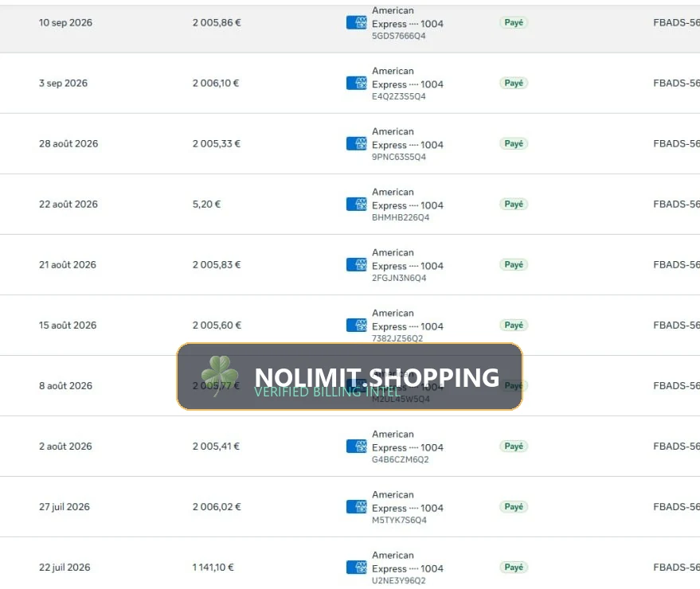Viewport: 700px width, 589px height.
Task: Click transaction ID E4Q2Z3S5Q4
Action: point(399,96)
